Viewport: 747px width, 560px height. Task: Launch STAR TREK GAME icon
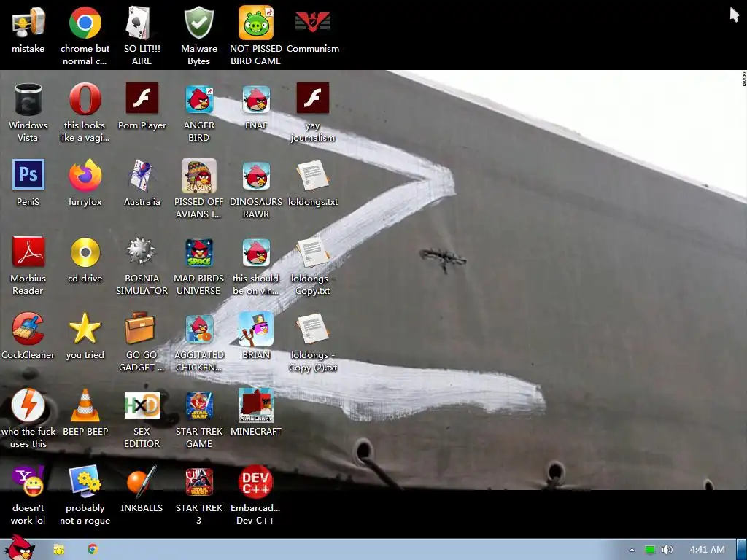coord(198,405)
